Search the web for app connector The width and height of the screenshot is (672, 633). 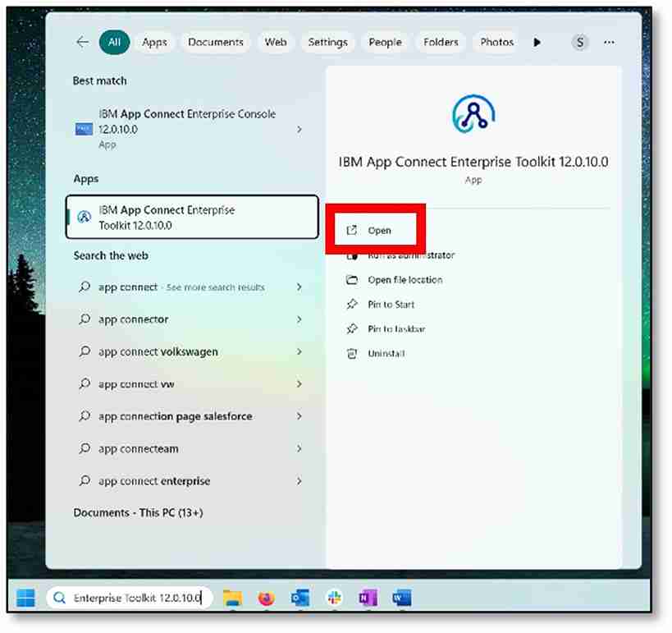point(192,319)
